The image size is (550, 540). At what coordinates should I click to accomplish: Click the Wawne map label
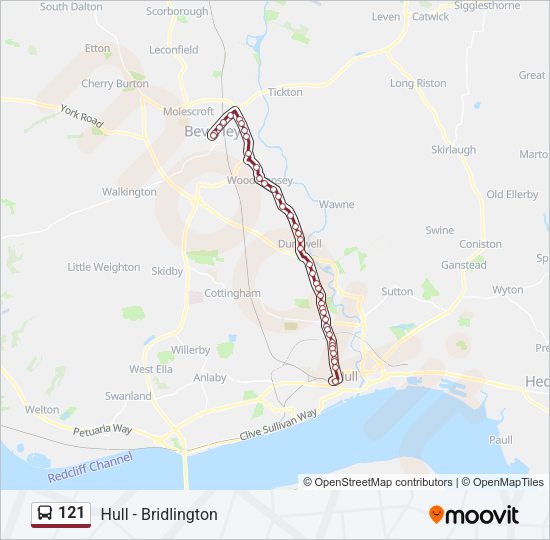(x=336, y=204)
